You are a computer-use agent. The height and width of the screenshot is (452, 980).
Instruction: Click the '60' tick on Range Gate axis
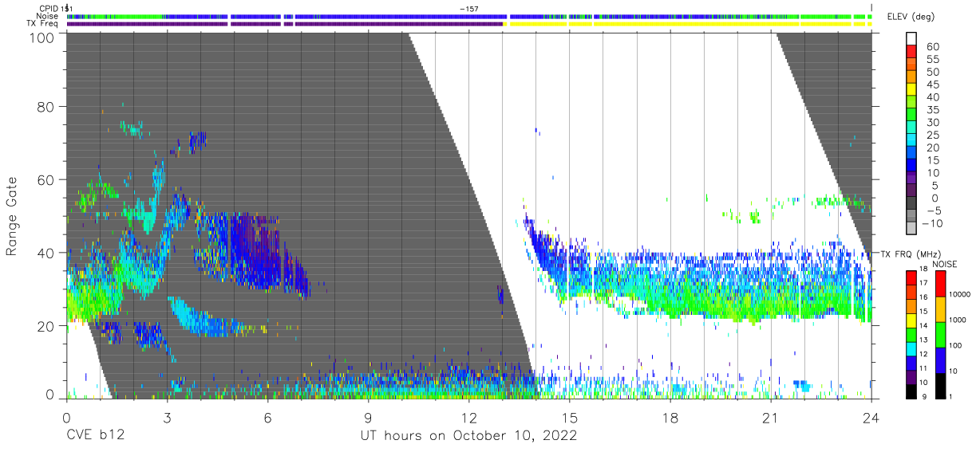click(x=46, y=179)
